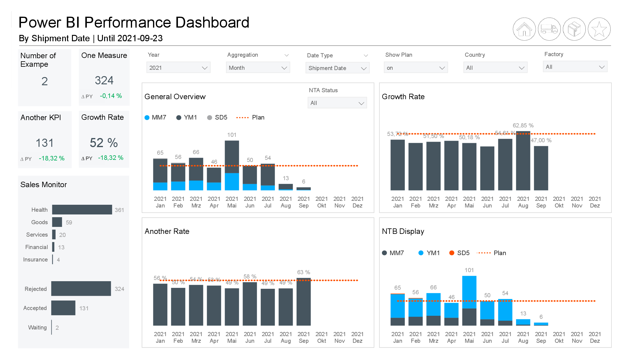Screen dimensions: 630x364
Task: Expand the Factory dropdown
Action: click(x=575, y=66)
